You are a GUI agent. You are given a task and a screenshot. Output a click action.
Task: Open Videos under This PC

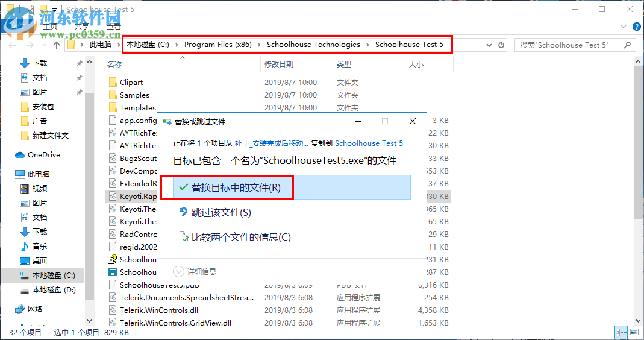(39, 188)
